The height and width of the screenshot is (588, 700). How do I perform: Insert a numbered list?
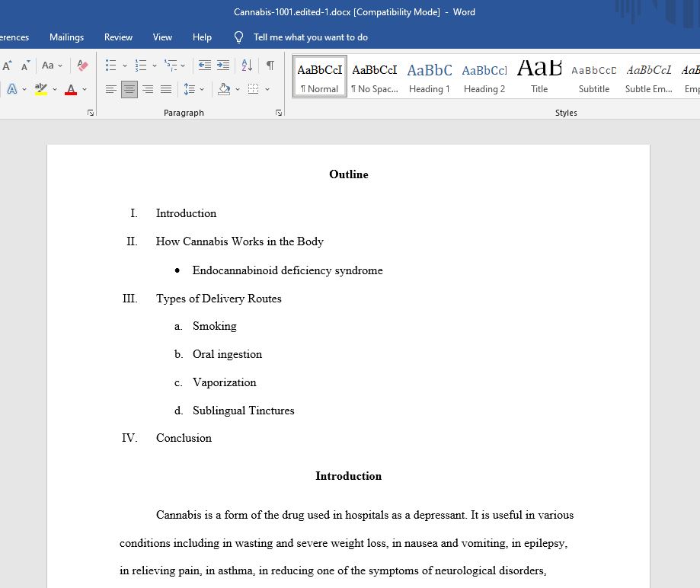[141, 66]
